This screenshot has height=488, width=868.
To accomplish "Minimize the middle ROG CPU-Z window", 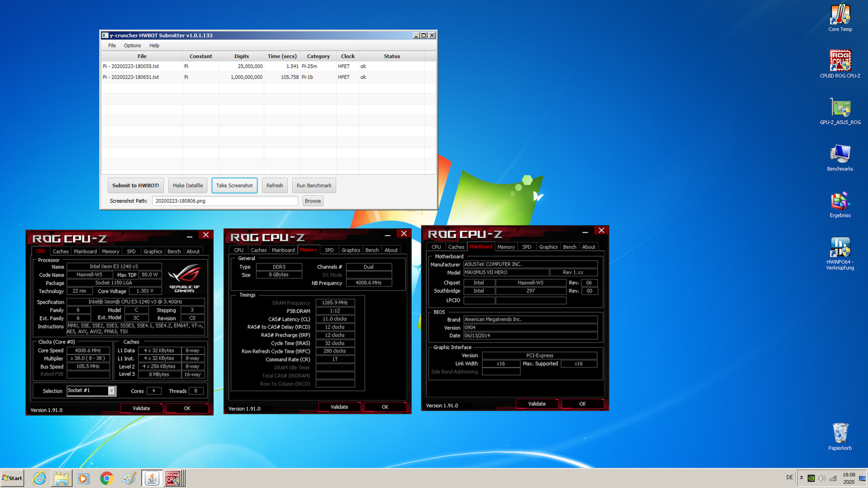I will coord(387,235).
